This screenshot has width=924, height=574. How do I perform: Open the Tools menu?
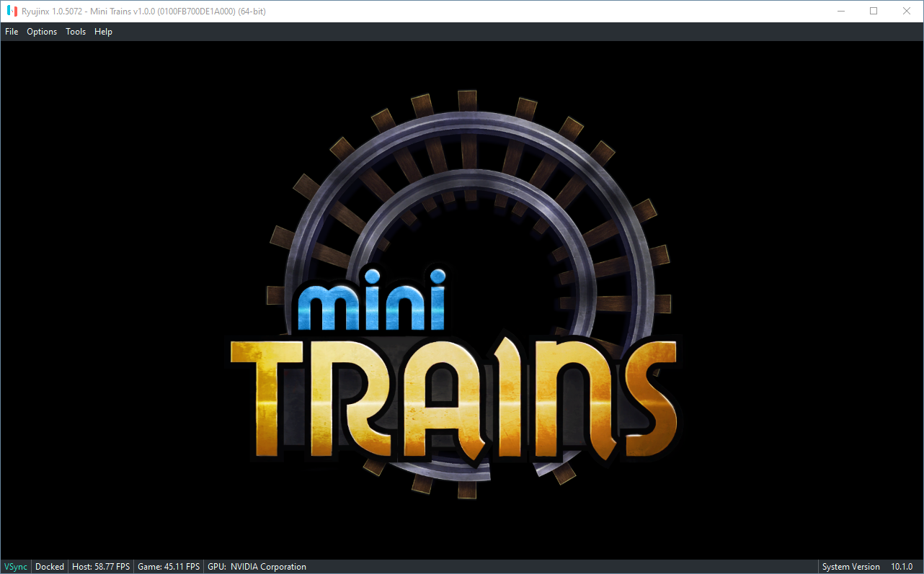click(x=76, y=32)
